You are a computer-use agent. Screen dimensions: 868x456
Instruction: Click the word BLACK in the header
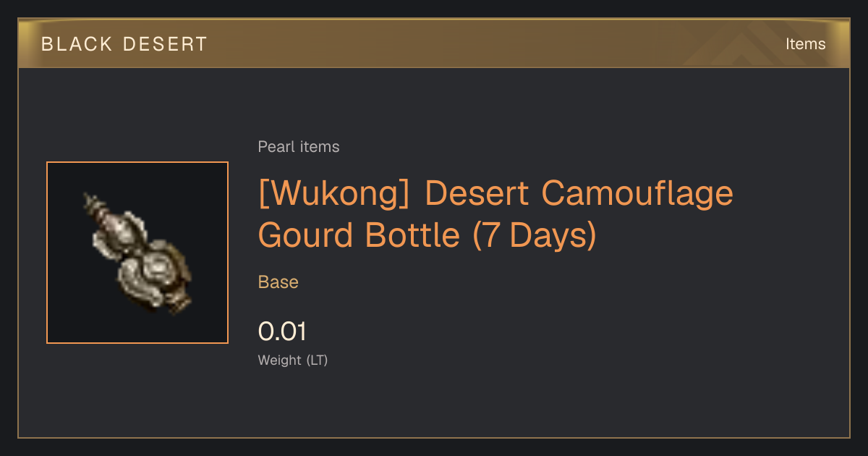pos(77,44)
